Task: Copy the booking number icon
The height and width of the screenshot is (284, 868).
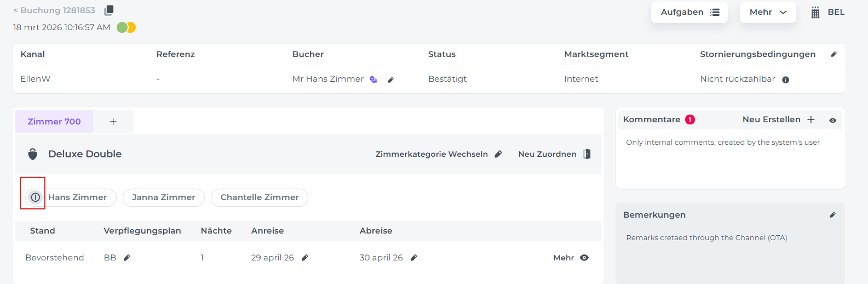Action: click(109, 10)
